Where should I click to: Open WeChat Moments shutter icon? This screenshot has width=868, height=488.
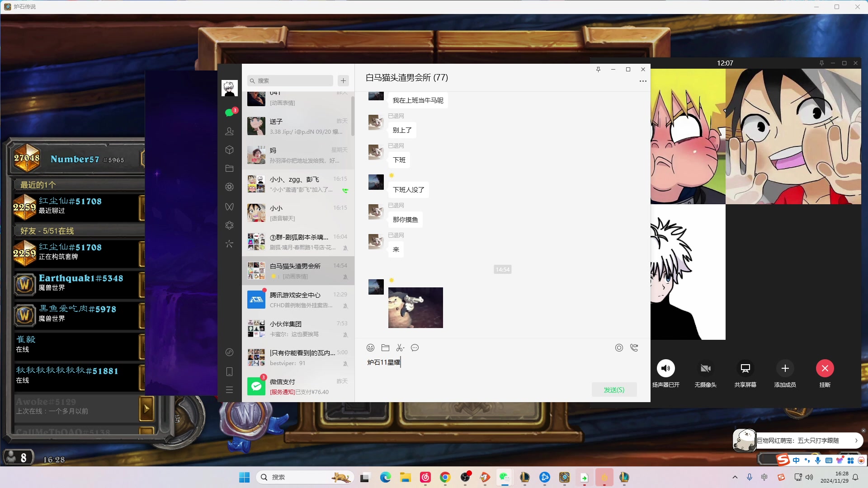230,187
